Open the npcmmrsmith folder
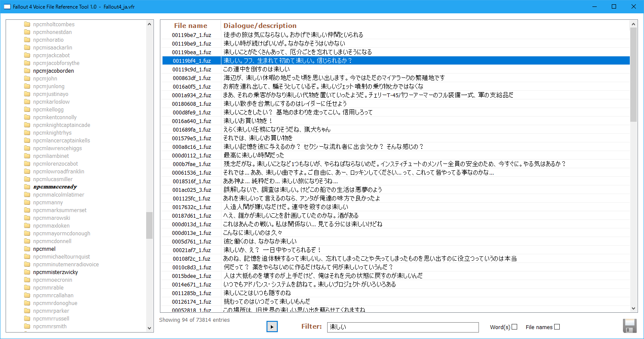 point(50,327)
